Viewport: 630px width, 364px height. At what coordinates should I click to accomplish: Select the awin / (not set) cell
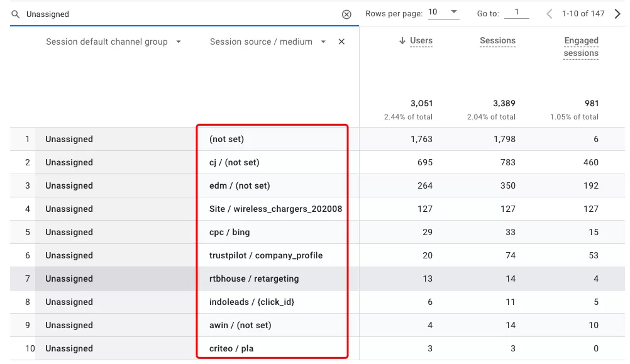coord(240,326)
